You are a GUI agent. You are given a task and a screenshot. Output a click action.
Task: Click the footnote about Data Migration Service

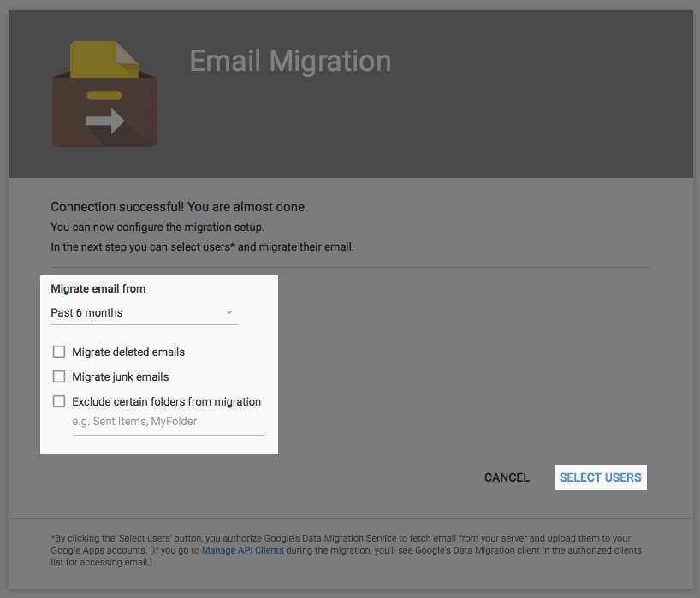(x=342, y=538)
